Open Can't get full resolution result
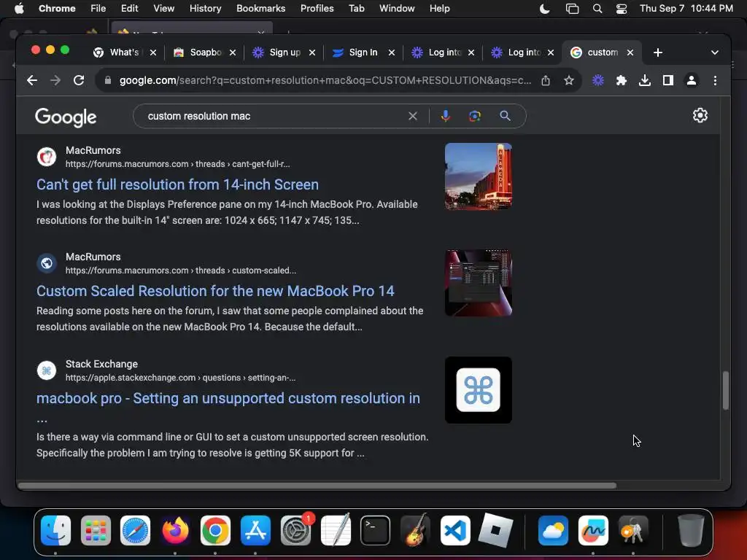 [x=178, y=184]
